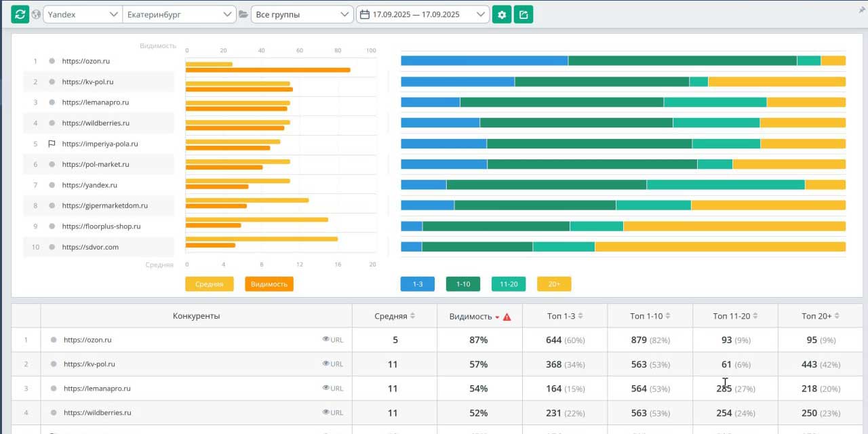Click the green export icon button
Screen dimensions: 868x434
(524, 14)
